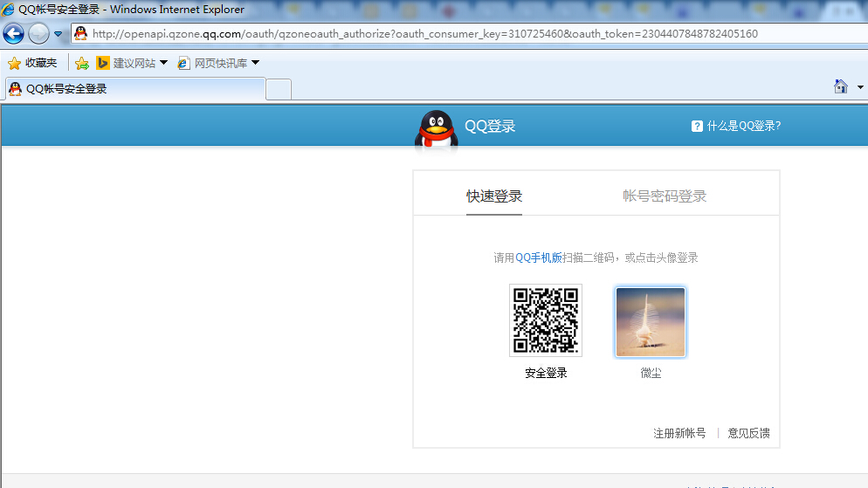Click the IE back navigation button
The height and width of the screenshot is (488, 868).
point(14,34)
